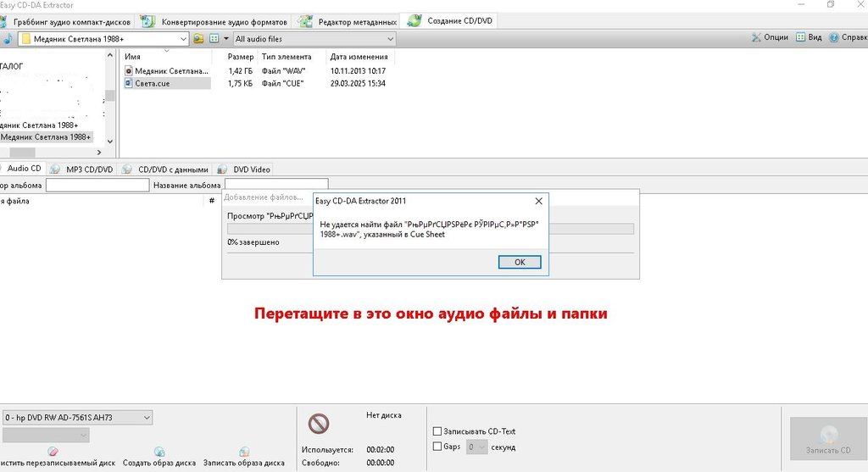Click date 10.11.2013 10:17 cell
This screenshot has height=472, width=868.
pyautogui.click(x=359, y=71)
